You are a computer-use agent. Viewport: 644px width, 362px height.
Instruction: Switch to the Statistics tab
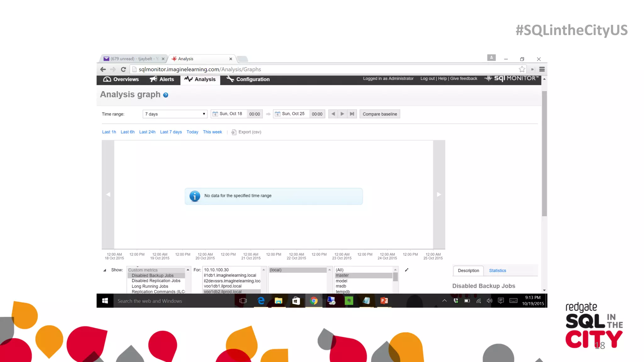(497, 271)
